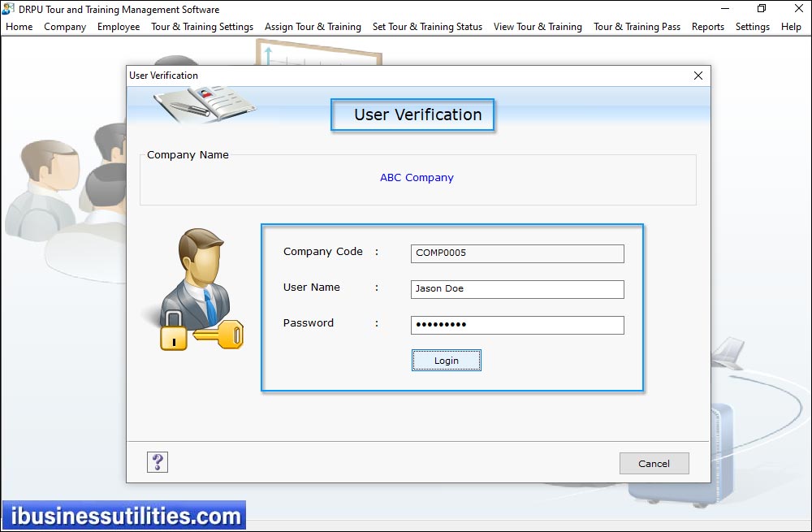
Task: Open the Company menu
Action: click(x=65, y=27)
